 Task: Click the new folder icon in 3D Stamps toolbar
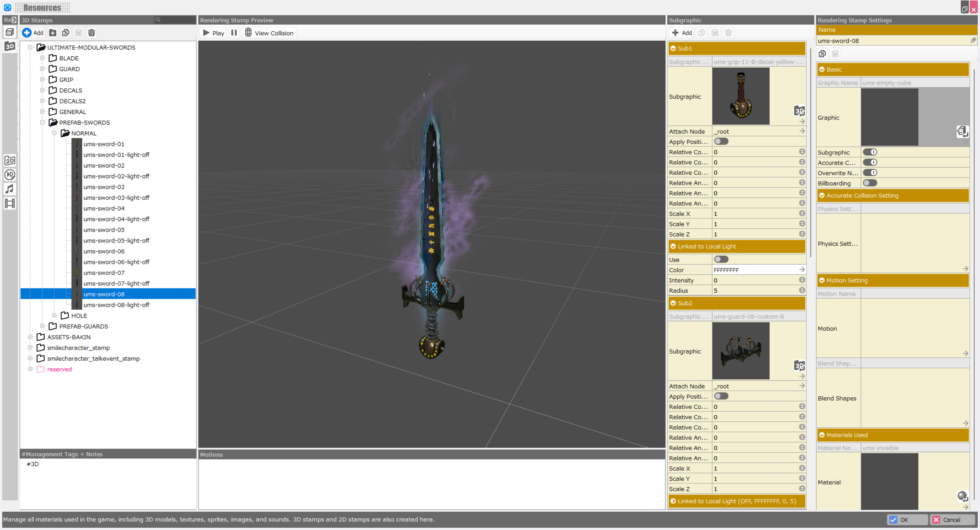pos(53,33)
